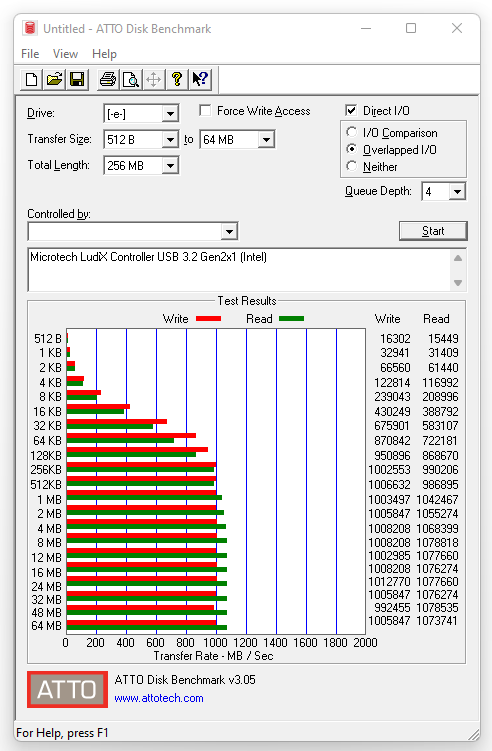Click the New document toolbar icon
The image size is (492, 751).
(31, 79)
